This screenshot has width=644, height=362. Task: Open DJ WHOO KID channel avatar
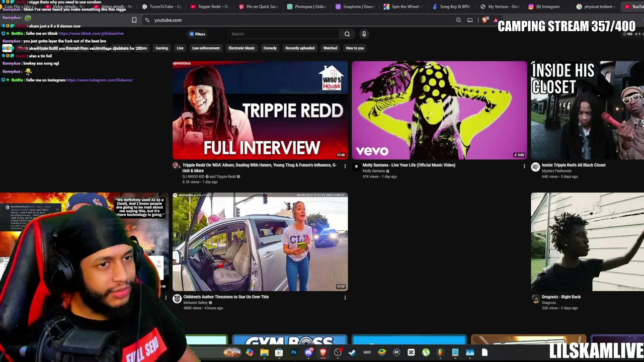point(176,166)
